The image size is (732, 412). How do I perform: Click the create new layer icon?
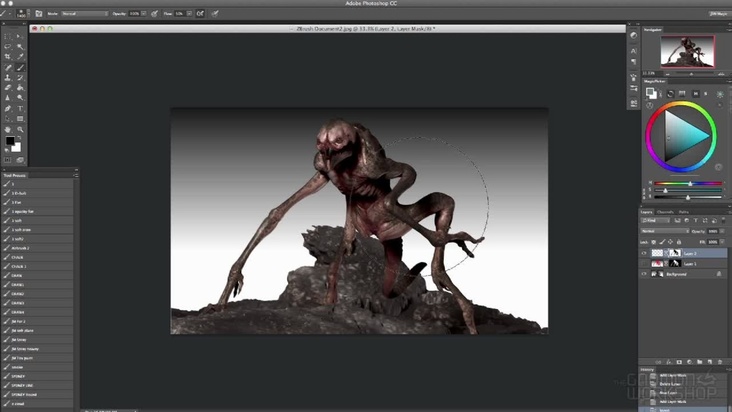pos(710,362)
